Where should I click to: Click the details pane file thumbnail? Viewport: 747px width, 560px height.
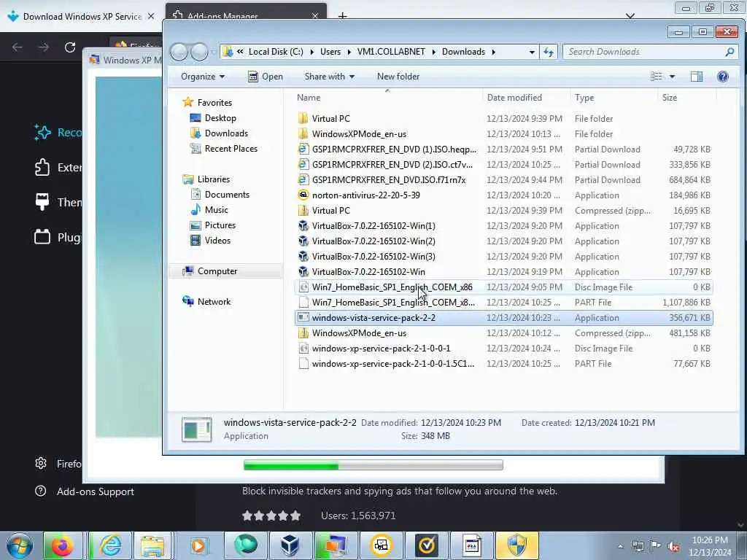click(196, 429)
